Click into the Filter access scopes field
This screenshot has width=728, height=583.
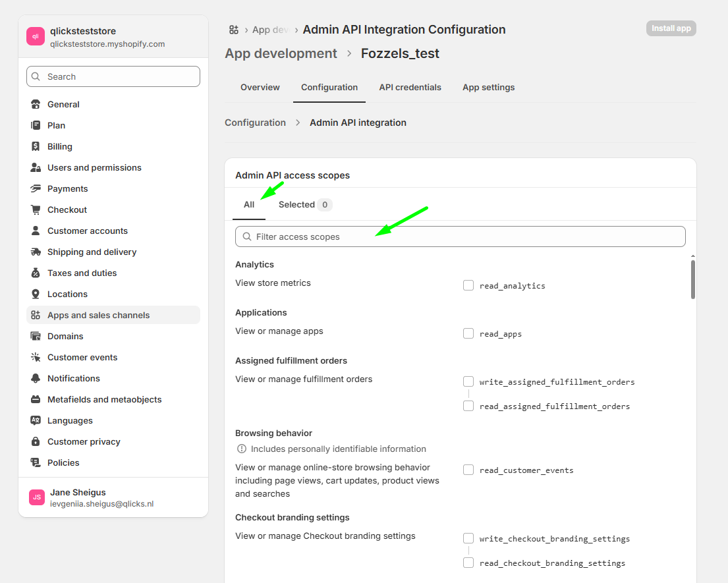point(460,236)
